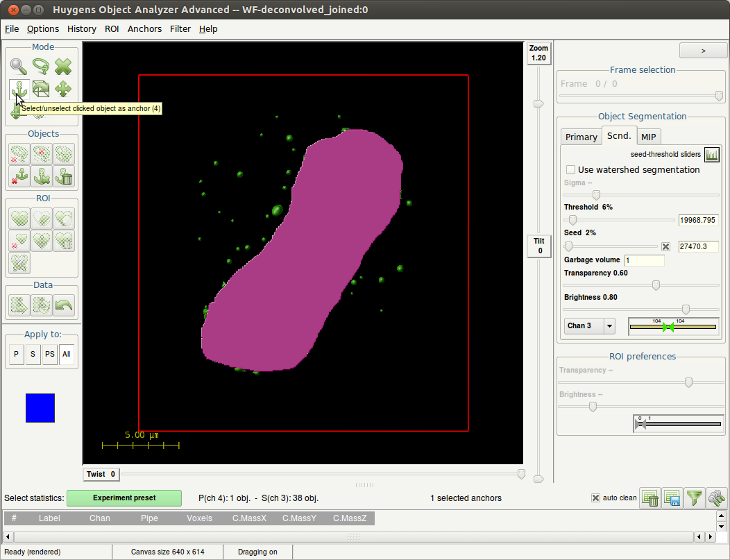The width and height of the screenshot is (730, 560).
Task: Click the clear table trash icon
Action: tap(650, 498)
